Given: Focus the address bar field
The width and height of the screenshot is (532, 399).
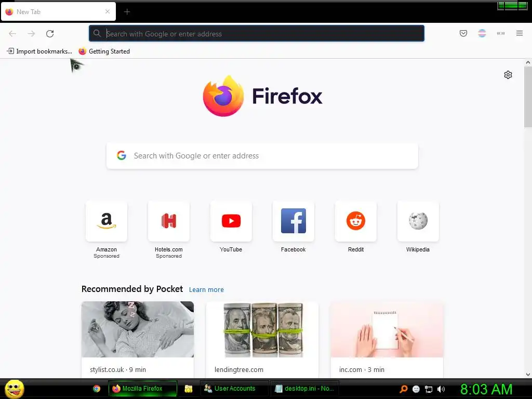Looking at the screenshot, I should pyautogui.click(x=257, y=33).
